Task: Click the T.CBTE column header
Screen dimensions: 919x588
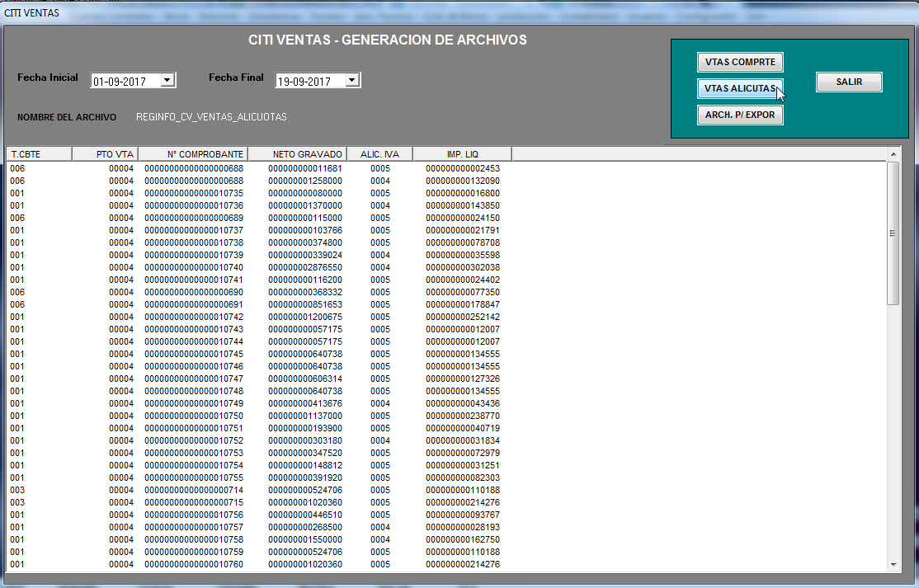Action: pos(40,154)
